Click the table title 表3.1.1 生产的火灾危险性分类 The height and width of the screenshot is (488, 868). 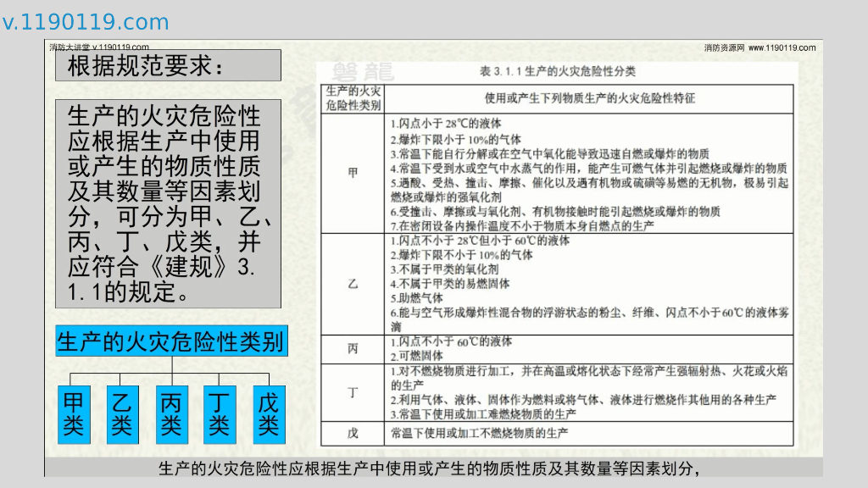click(x=557, y=71)
